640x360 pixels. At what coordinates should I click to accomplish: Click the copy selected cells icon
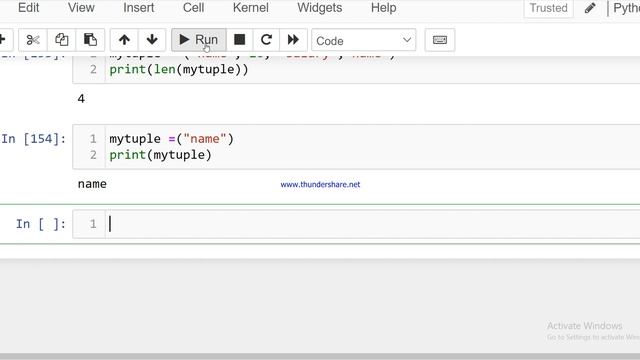62,40
